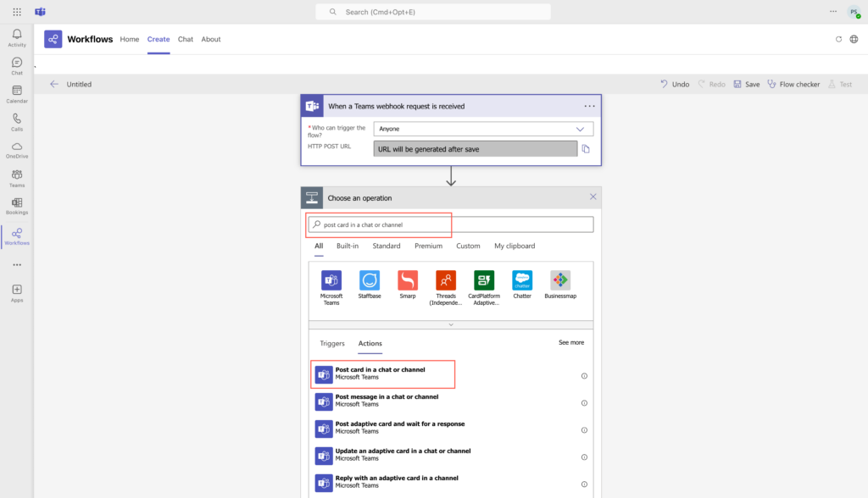Open Apps from the bottom of the sidebar
The width and height of the screenshot is (868, 498).
16,290
